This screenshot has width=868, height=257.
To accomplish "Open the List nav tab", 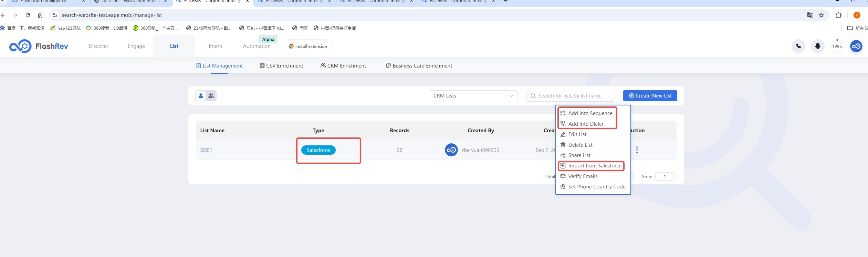I will tap(174, 46).
